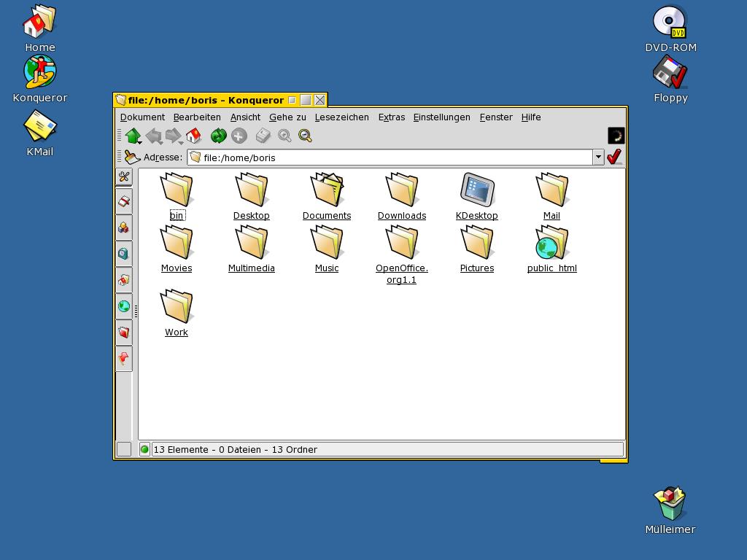Image resolution: width=747 pixels, height=560 pixels.
Task: Select the public_html folder
Action: (551, 249)
